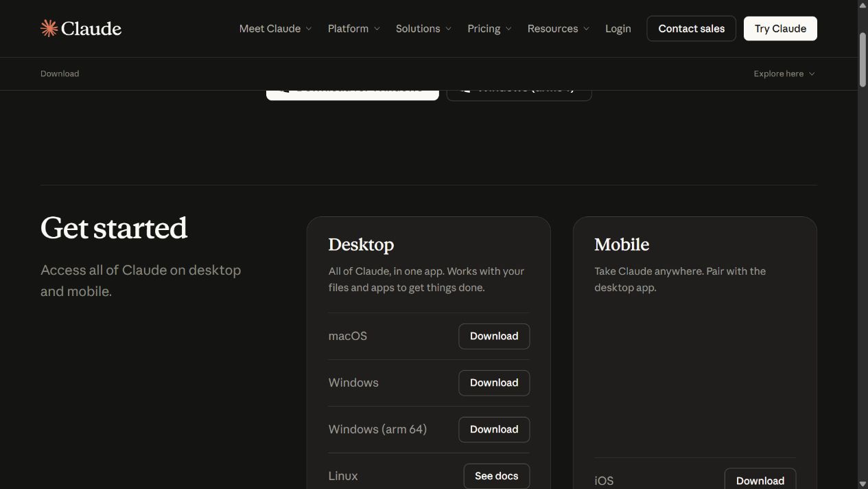
Task: Click the Download breadcrumb link
Action: pyautogui.click(x=60, y=73)
